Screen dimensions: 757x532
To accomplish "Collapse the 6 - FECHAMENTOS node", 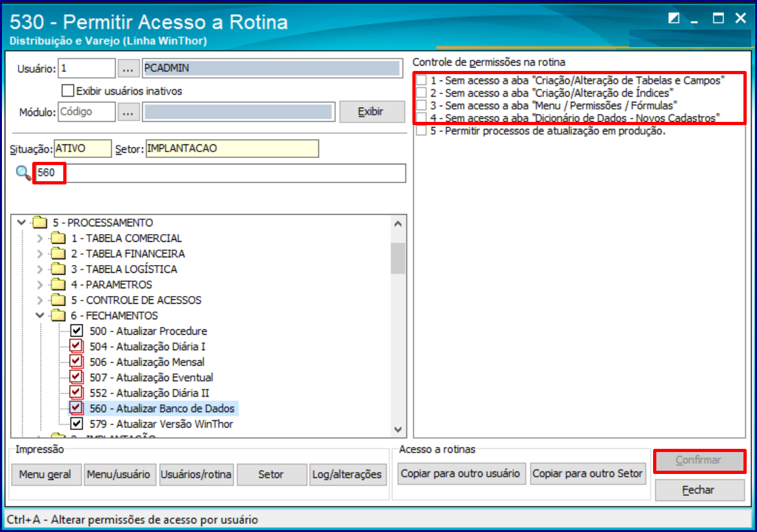I will [40, 315].
